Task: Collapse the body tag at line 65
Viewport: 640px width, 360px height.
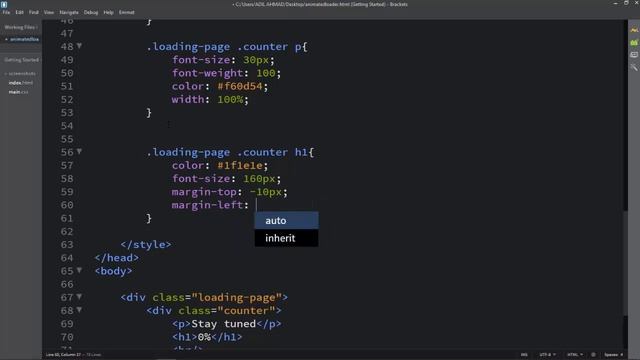Action: (x=80, y=270)
